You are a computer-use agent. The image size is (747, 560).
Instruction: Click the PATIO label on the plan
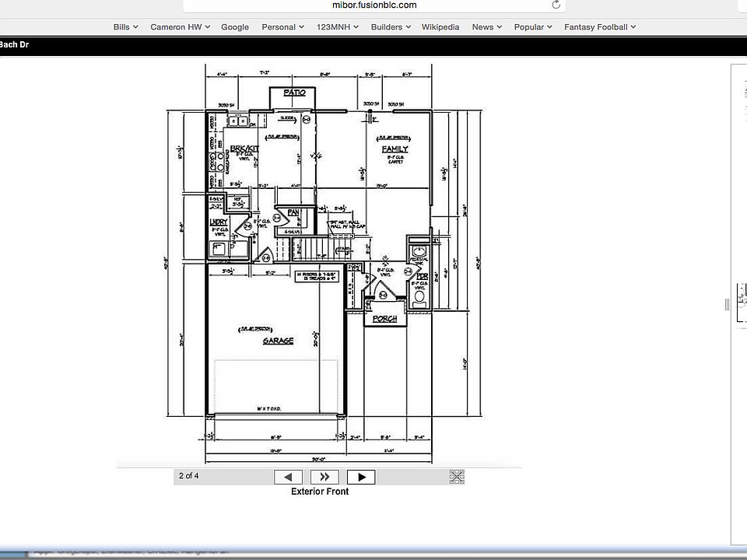coord(294,93)
